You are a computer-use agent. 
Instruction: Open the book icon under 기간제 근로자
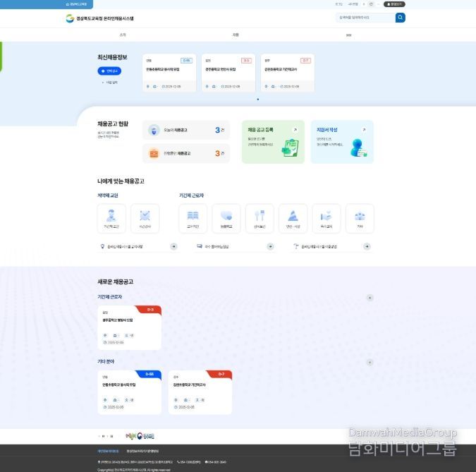click(193, 218)
